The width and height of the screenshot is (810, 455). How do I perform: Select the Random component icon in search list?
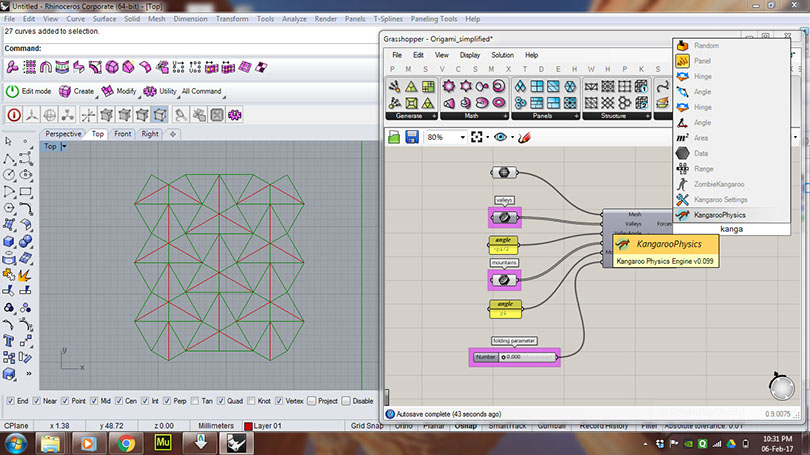(x=682, y=45)
